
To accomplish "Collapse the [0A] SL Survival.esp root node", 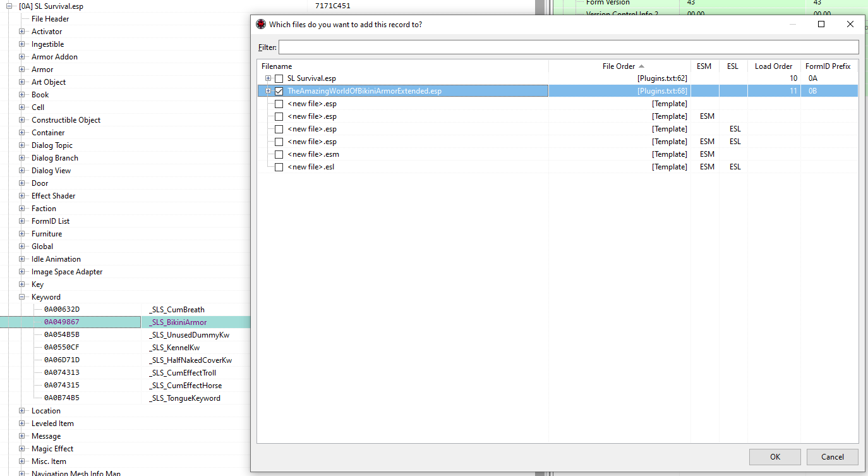I will pyautogui.click(x=9, y=6).
